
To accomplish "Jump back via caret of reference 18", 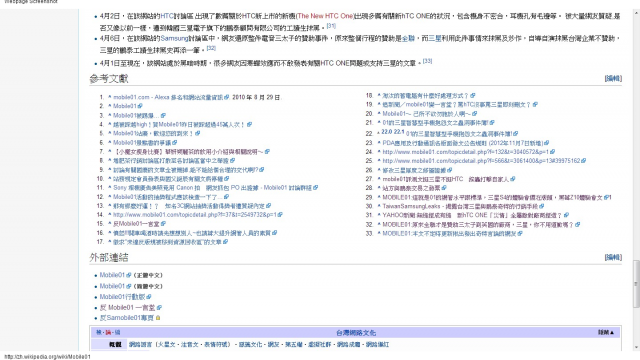I will (x=379, y=96).
